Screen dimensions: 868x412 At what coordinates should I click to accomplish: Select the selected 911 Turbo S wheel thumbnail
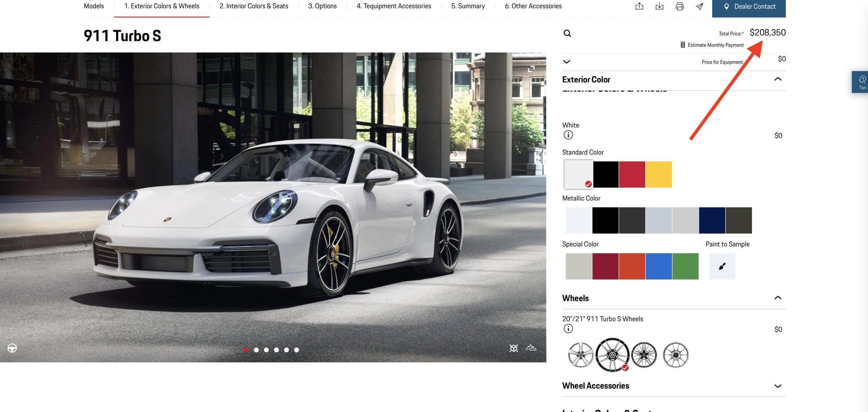(612, 355)
